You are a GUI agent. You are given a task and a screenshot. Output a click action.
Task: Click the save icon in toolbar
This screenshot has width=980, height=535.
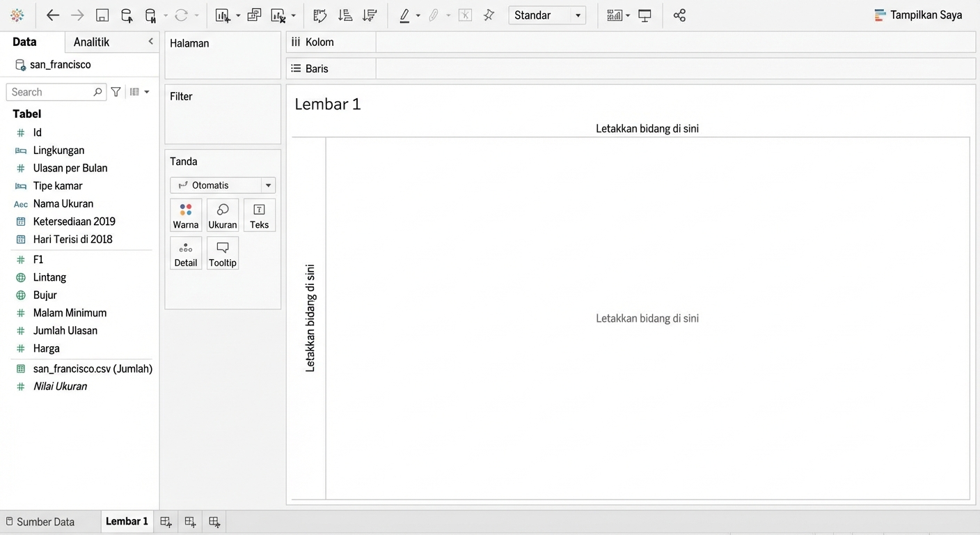click(x=102, y=15)
